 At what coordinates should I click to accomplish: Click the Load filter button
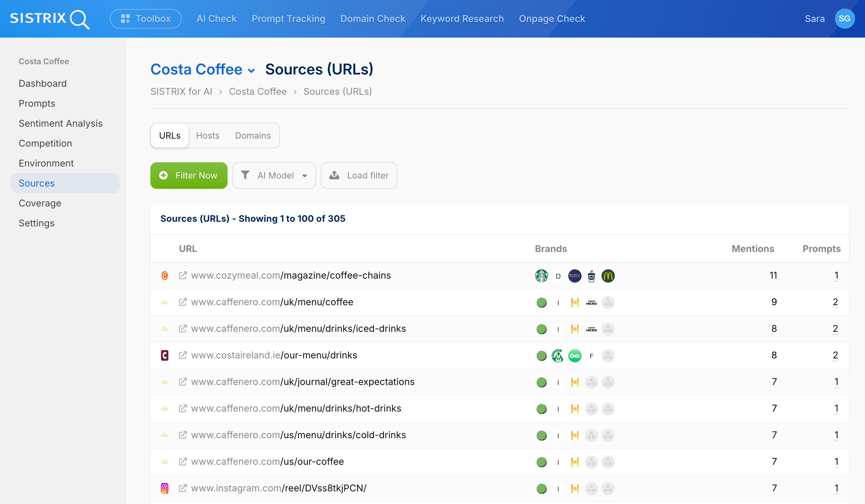click(x=359, y=175)
